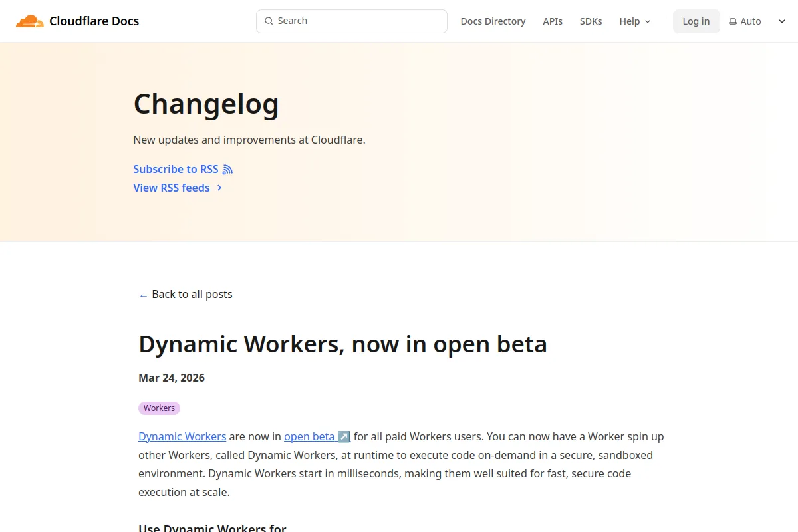Click external arrow icon after open beta
The image size is (798, 532).
coord(344,436)
